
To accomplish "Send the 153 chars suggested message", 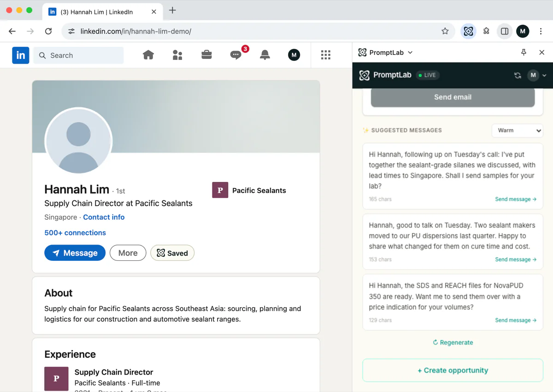I will [516, 259].
